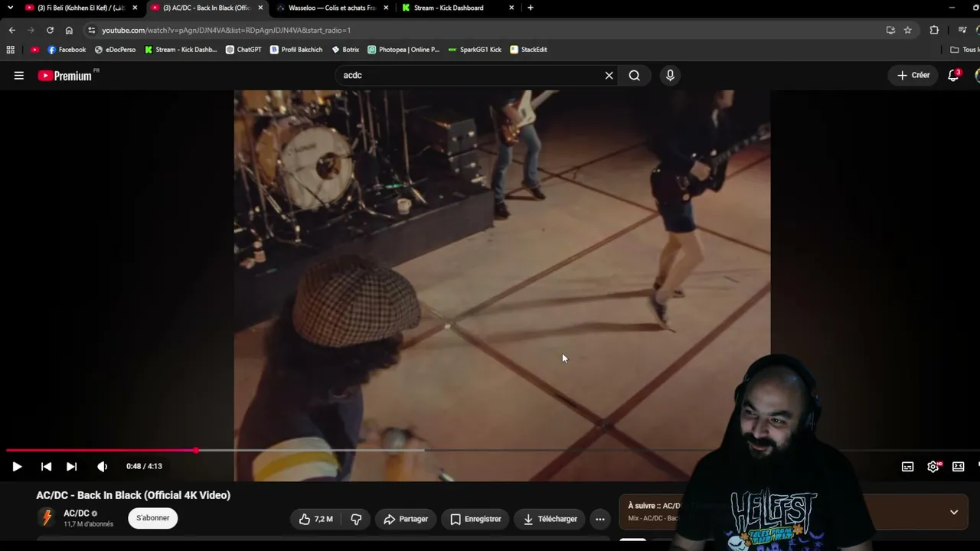Reload the YouTube page
980x551 pixels.
(50, 30)
